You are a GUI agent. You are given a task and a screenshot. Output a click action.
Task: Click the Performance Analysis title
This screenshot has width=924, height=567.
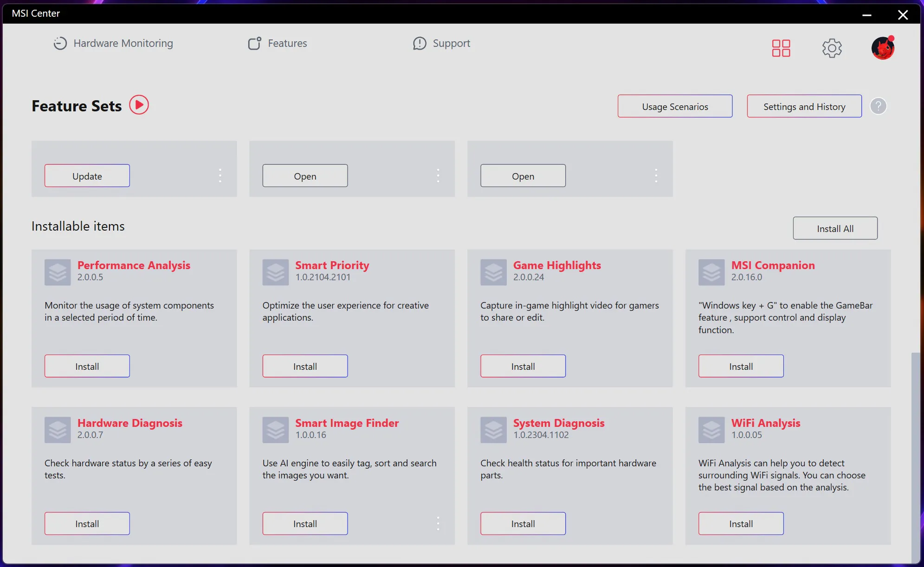[134, 265]
